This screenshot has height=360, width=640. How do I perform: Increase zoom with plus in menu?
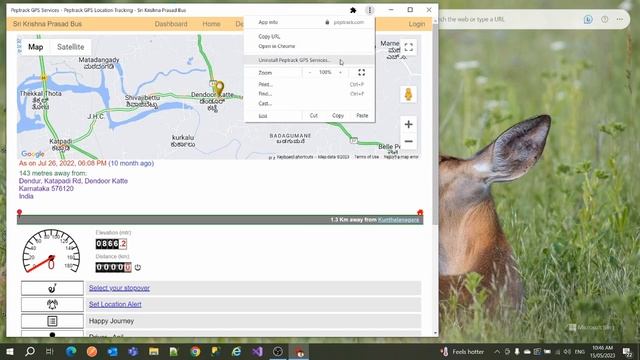340,72
